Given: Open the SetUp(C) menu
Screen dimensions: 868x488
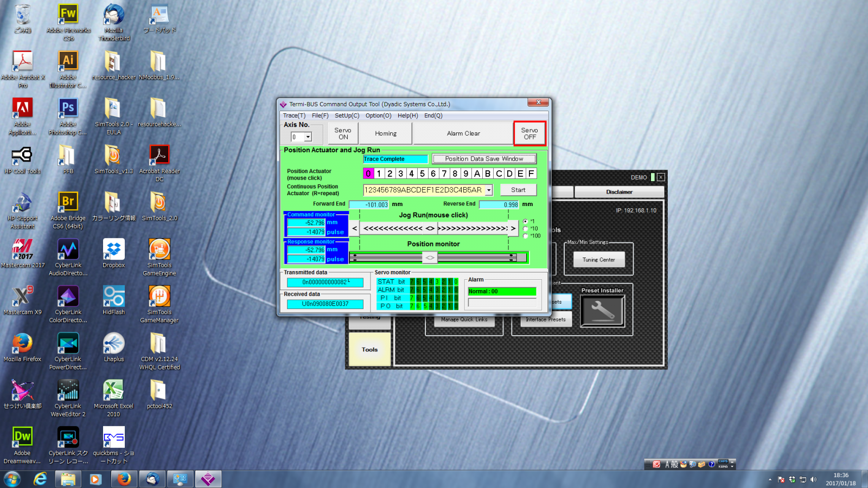Looking at the screenshot, I should coord(347,115).
